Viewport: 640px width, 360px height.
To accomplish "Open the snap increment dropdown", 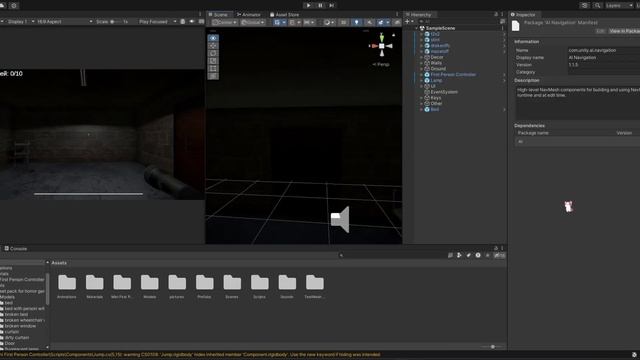I will click(309, 22).
